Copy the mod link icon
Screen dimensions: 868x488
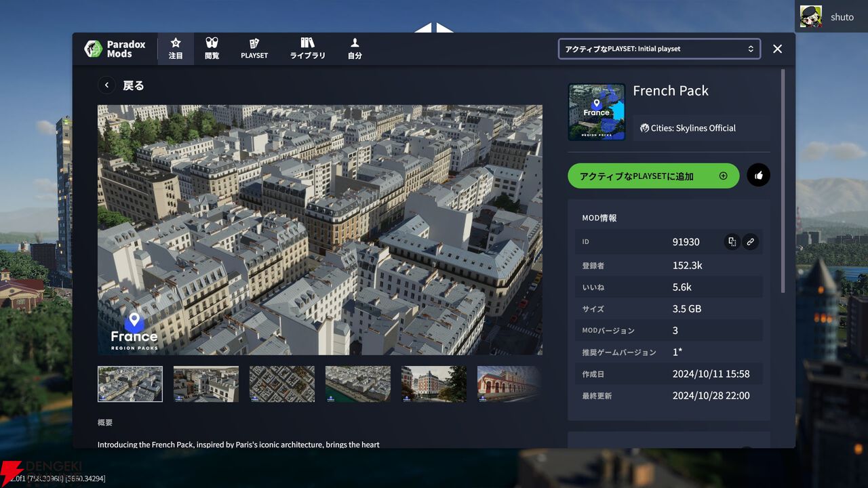750,241
